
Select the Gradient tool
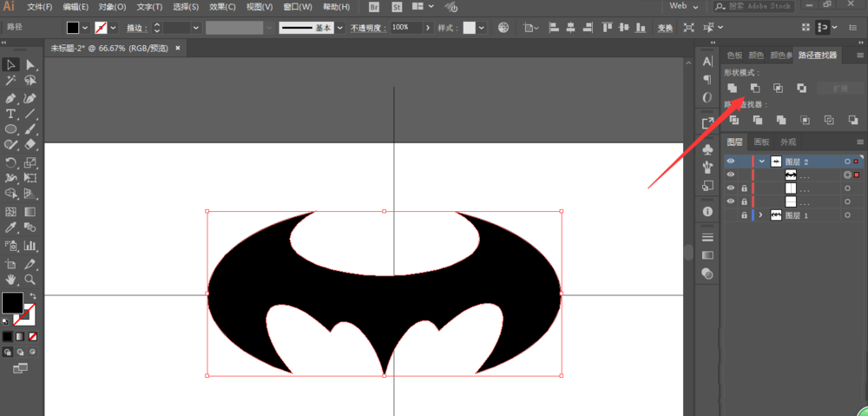(x=30, y=212)
